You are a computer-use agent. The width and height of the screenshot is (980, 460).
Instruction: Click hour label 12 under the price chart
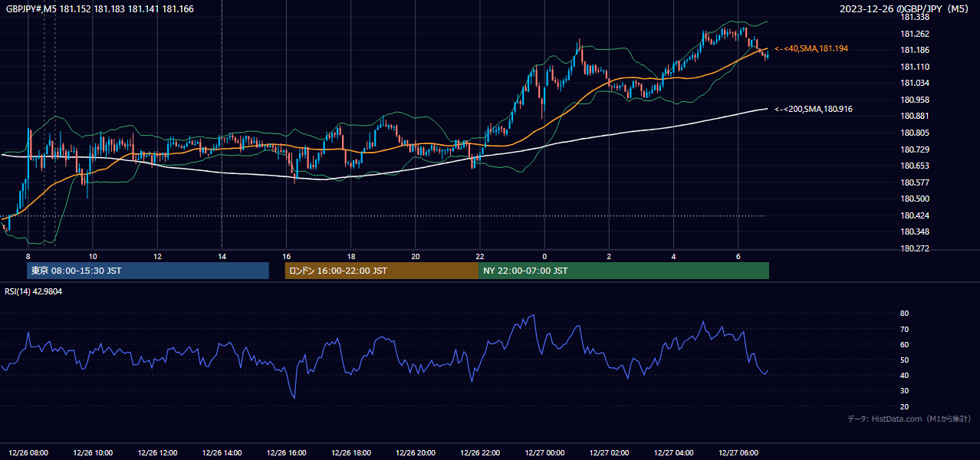[157, 256]
